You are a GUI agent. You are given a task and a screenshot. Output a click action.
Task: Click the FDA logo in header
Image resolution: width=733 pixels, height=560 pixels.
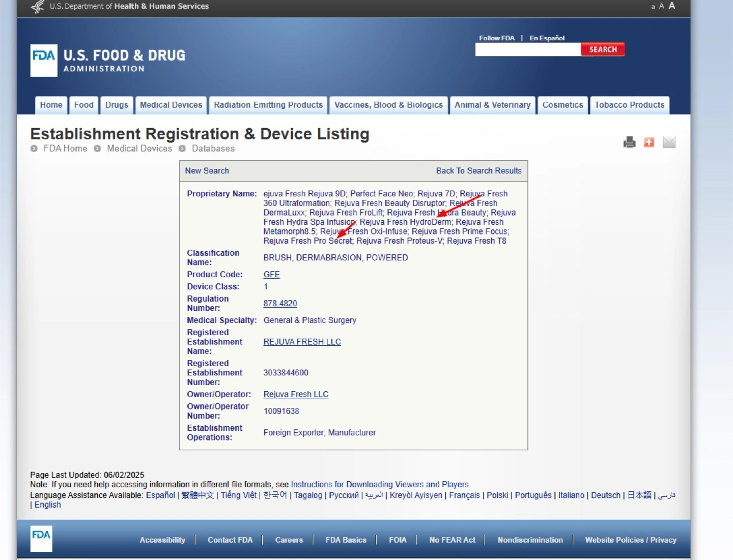(x=44, y=61)
